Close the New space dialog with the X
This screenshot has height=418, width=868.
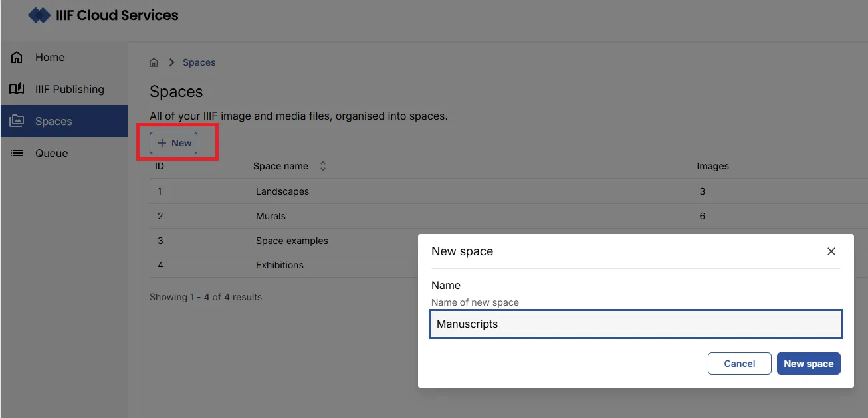coord(831,251)
